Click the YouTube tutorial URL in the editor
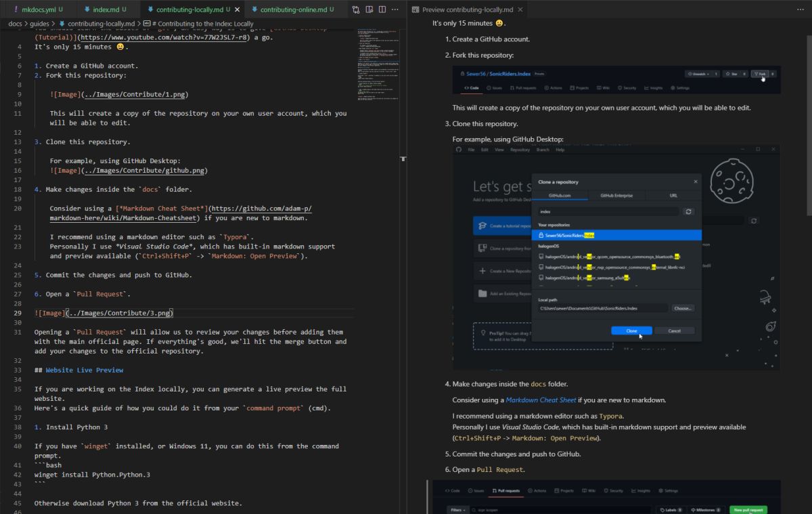The width and height of the screenshot is (812, 514). click(x=164, y=37)
